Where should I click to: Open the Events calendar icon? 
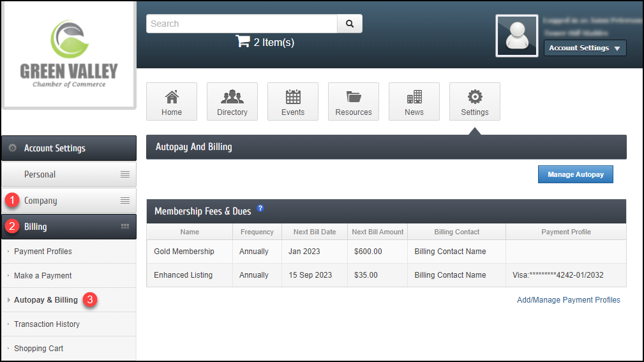point(293,97)
